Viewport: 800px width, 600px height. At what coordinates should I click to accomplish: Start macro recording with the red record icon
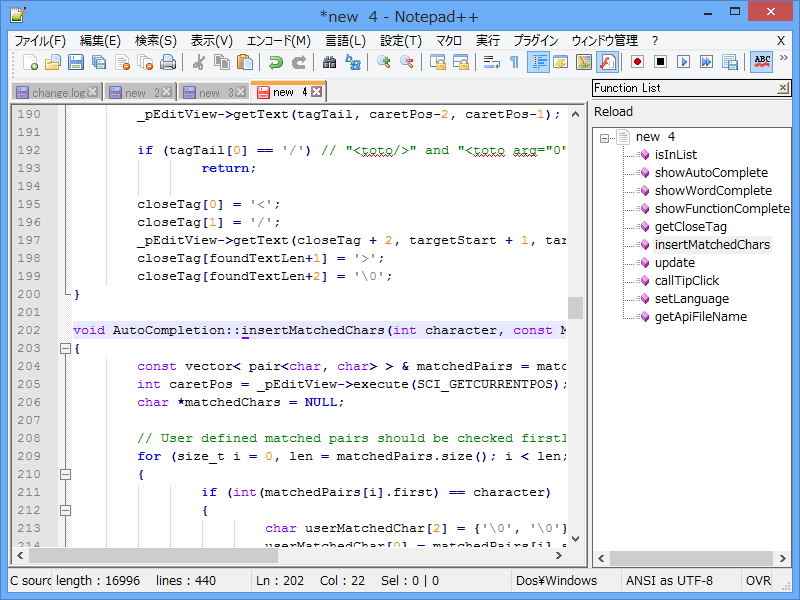tap(637, 62)
